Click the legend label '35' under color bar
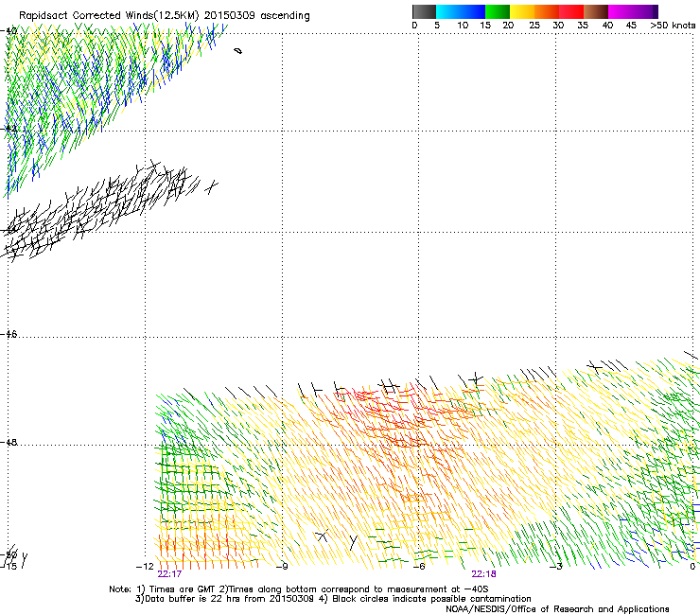 pyautogui.click(x=583, y=26)
